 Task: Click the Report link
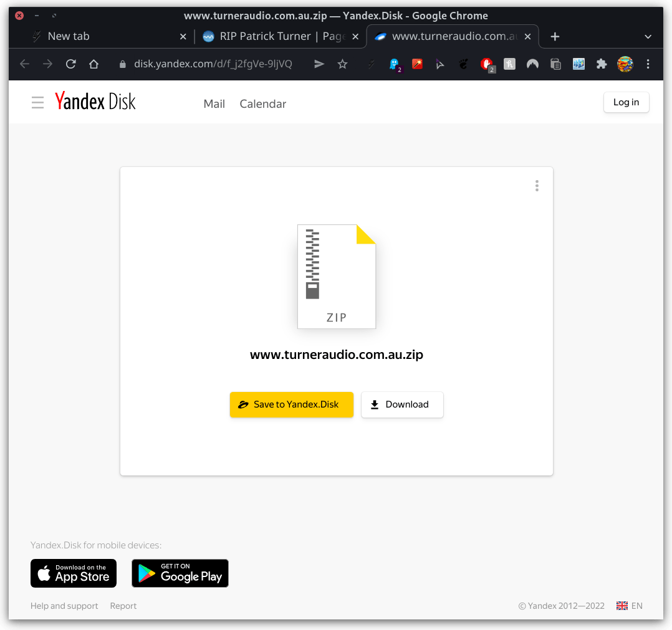tap(123, 606)
